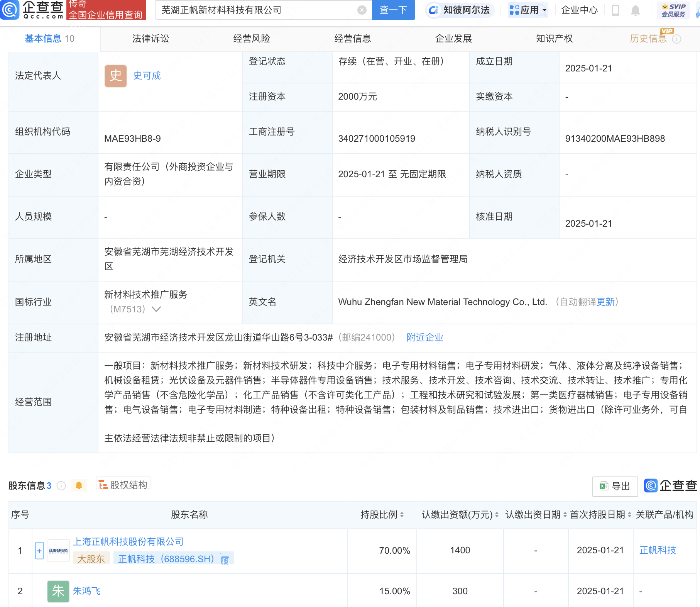The width and height of the screenshot is (700, 607).
Task: Click 企查查 watermark logo near export
Action: click(x=671, y=486)
